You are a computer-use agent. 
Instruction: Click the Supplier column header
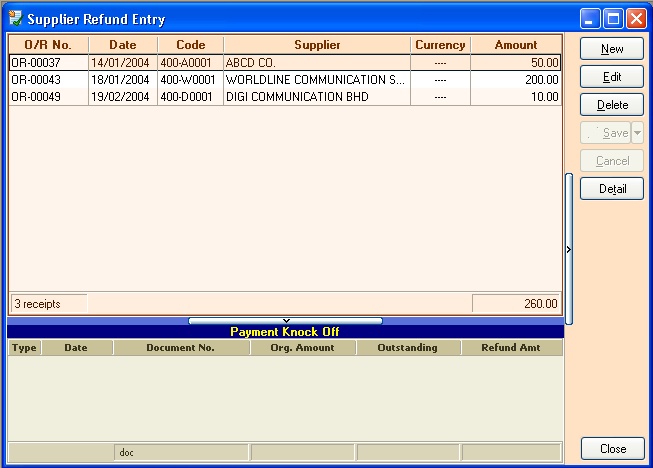pos(317,45)
